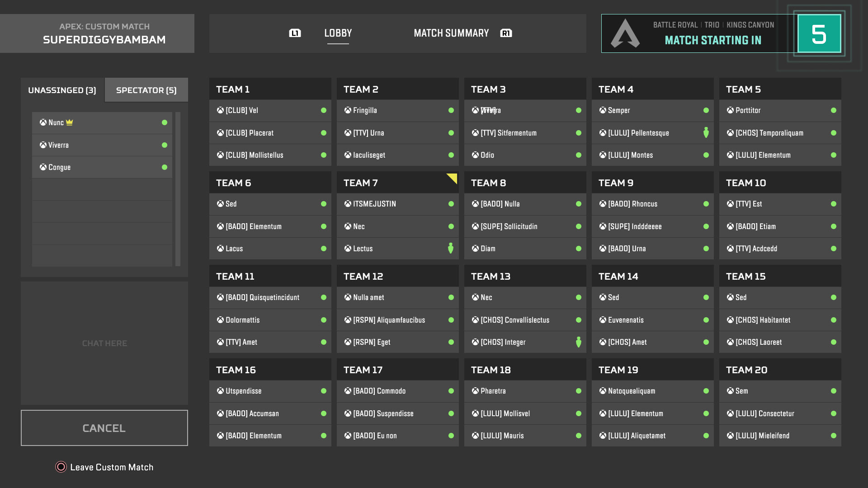Select player [CLUB] Mollistellus
The height and width of the screenshot is (488, 868).
tap(270, 155)
